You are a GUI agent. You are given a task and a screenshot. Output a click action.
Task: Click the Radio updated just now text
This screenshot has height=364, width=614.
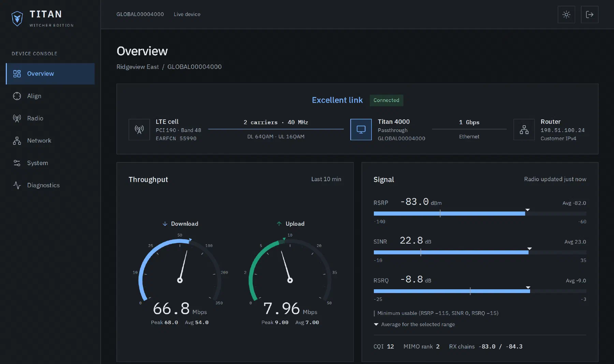click(x=555, y=179)
